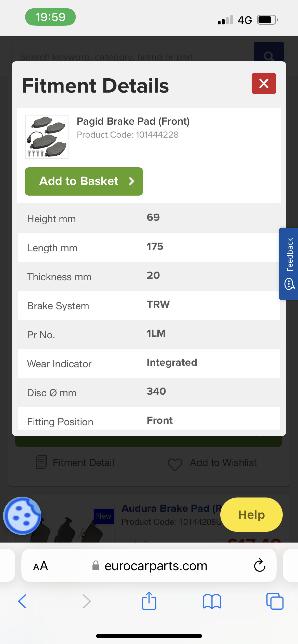The width and height of the screenshot is (298, 644).
Task: Open the Feedback side tab
Action: 289,264
